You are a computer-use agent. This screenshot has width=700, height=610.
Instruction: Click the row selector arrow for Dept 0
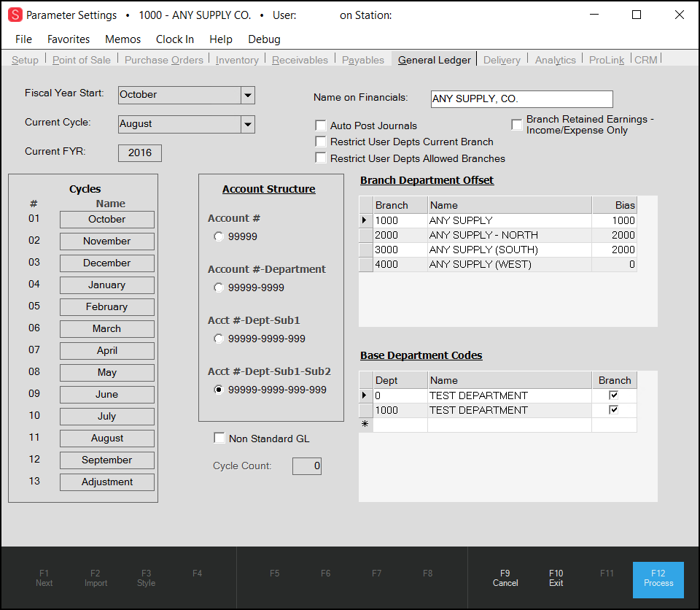365,395
